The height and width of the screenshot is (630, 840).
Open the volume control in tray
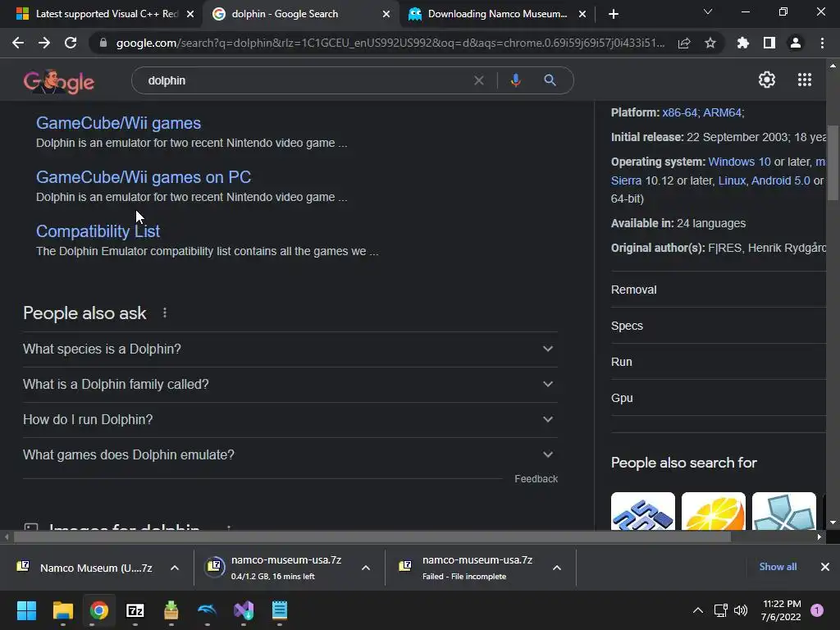pyautogui.click(x=741, y=610)
